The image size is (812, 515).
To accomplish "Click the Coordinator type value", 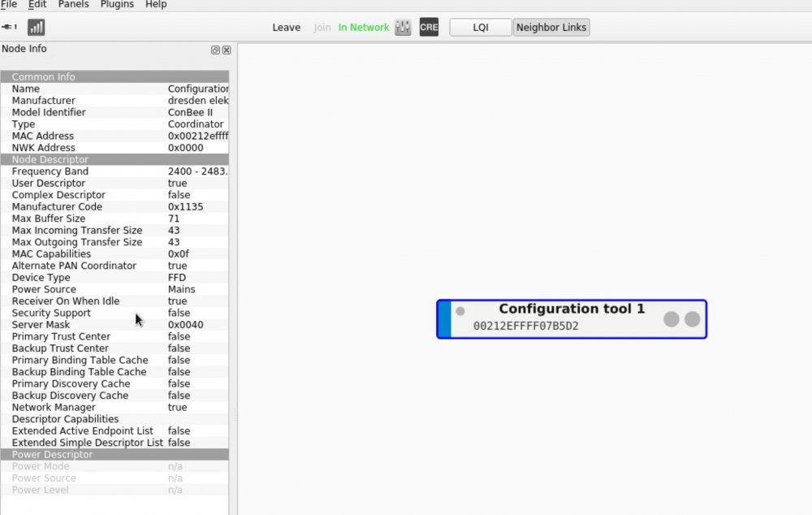I will [x=195, y=124].
